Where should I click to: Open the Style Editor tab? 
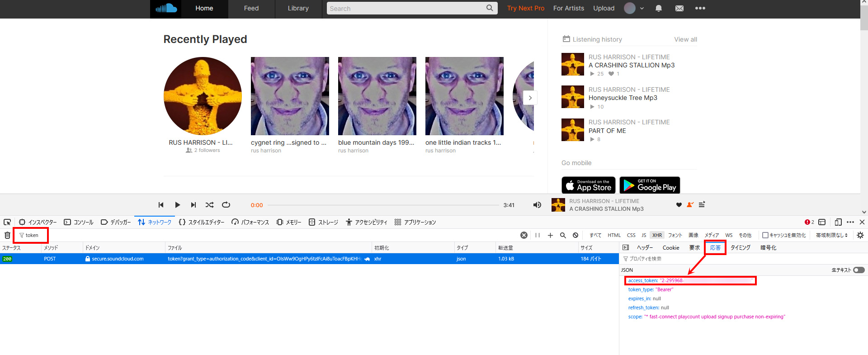pyautogui.click(x=202, y=222)
